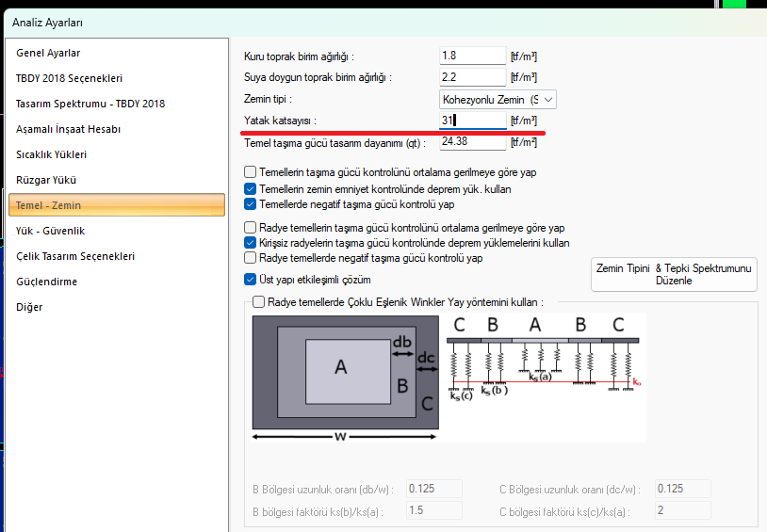Go to Aşamalı İnşaat Hesabı settings

pos(68,129)
